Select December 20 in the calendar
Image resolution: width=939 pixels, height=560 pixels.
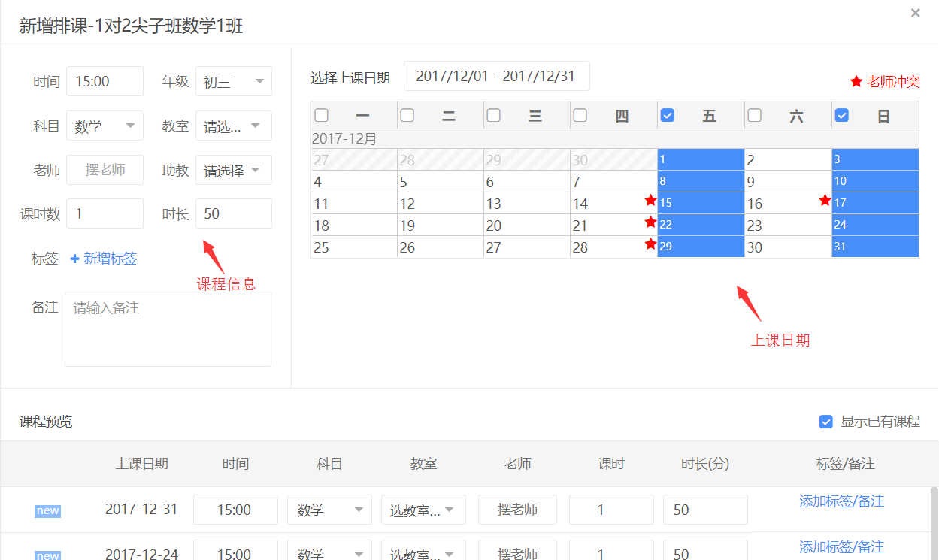pos(526,225)
